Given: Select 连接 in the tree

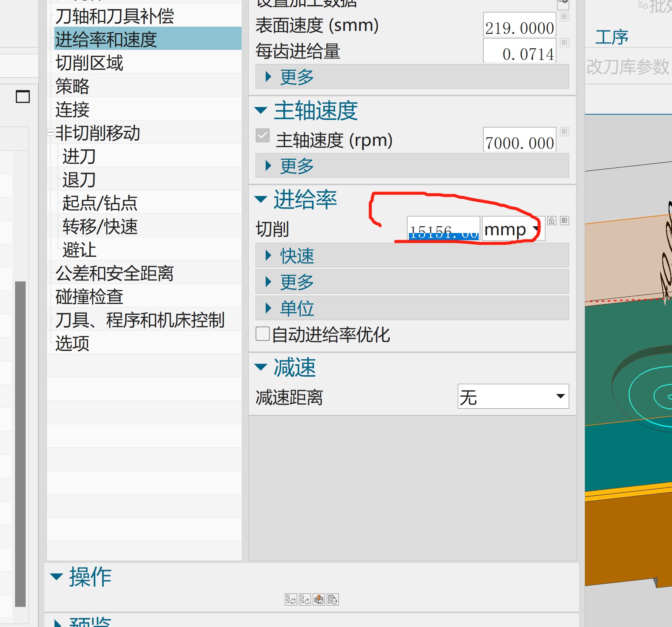Looking at the screenshot, I should tap(72, 109).
